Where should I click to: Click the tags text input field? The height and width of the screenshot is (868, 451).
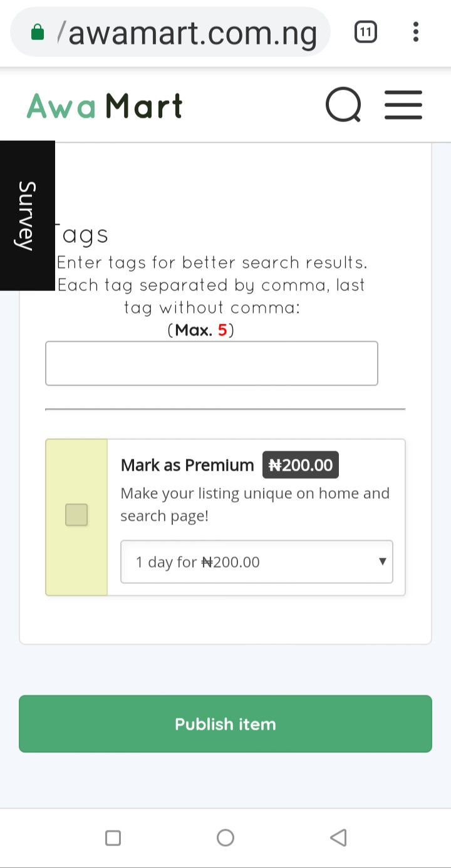211,364
